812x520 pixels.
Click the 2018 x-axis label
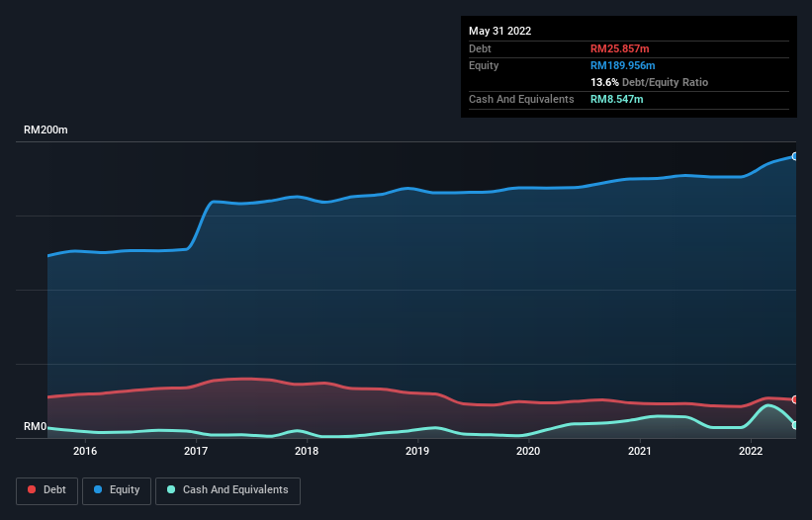point(307,451)
